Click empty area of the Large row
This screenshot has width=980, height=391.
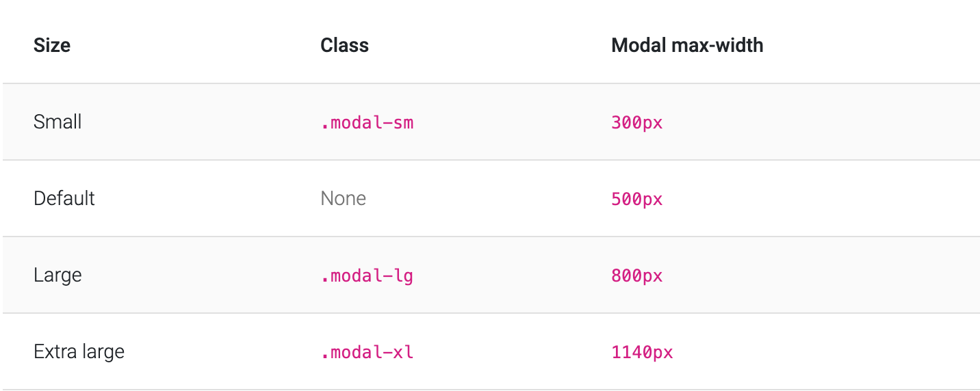(x=821, y=275)
